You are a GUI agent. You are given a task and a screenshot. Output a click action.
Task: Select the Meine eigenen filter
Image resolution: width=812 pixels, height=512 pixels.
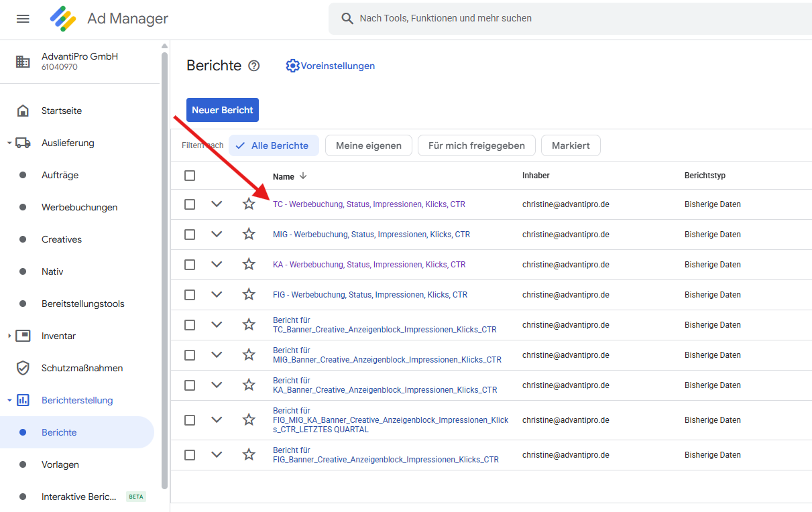(x=369, y=145)
